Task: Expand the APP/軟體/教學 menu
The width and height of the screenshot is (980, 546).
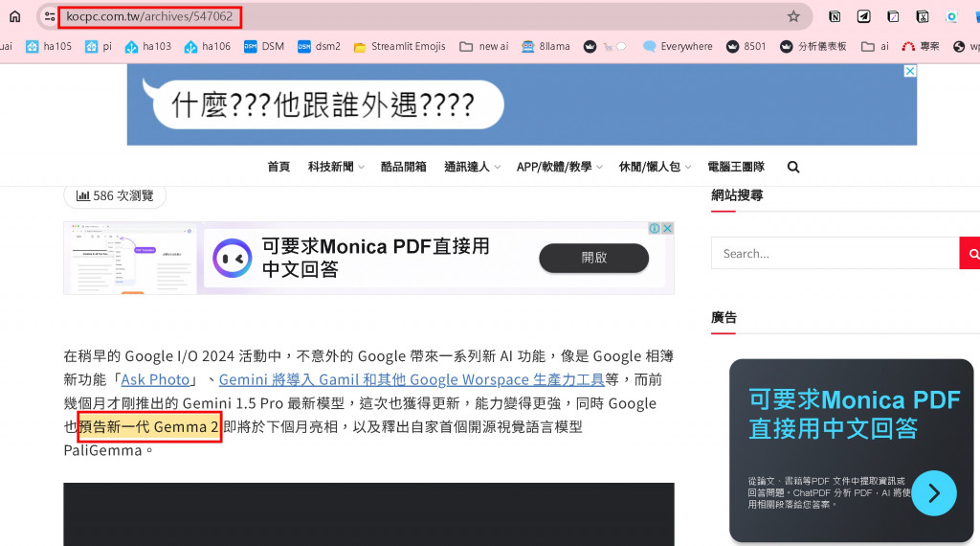Action: tap(559, 167)
